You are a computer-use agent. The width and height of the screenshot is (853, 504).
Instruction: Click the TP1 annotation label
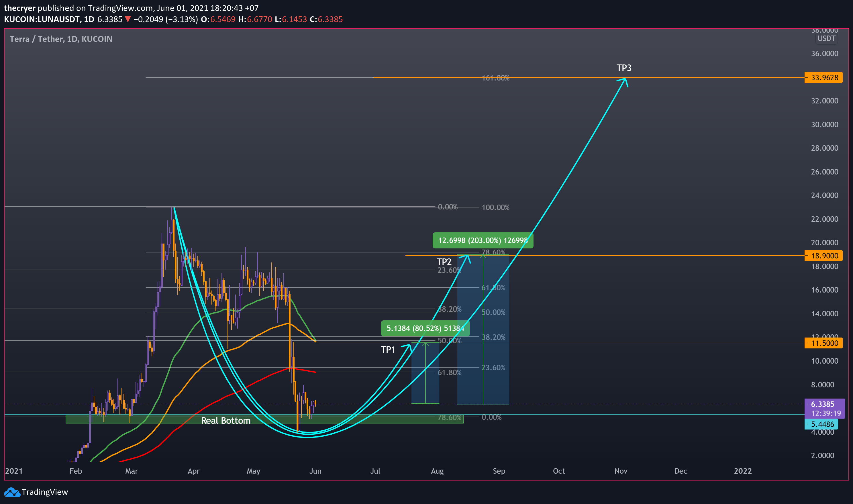click(388, 350)
